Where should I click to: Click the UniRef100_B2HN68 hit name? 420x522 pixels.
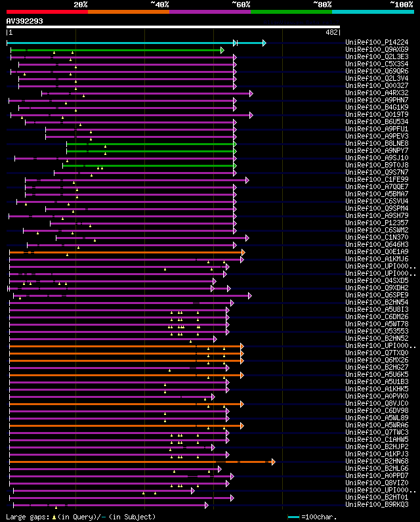click(377, 461)
